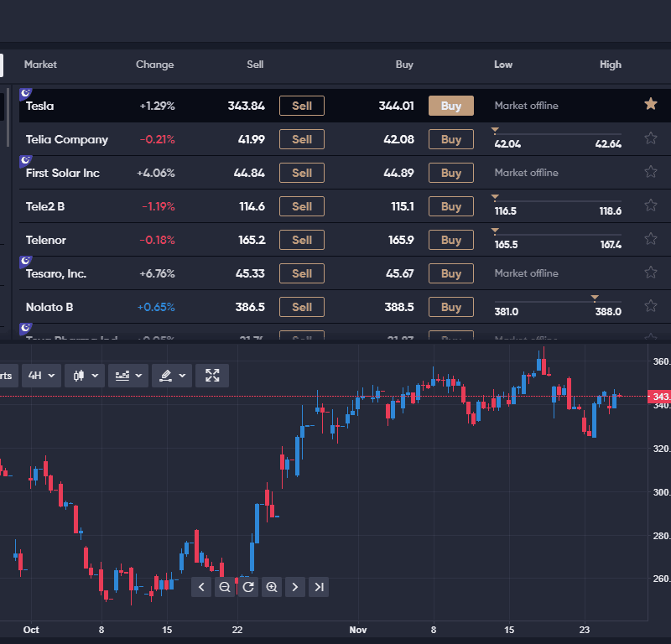Select Tesaro, Inc. market name
Screen dimensions: 671x644
click(x=56, y=274)
